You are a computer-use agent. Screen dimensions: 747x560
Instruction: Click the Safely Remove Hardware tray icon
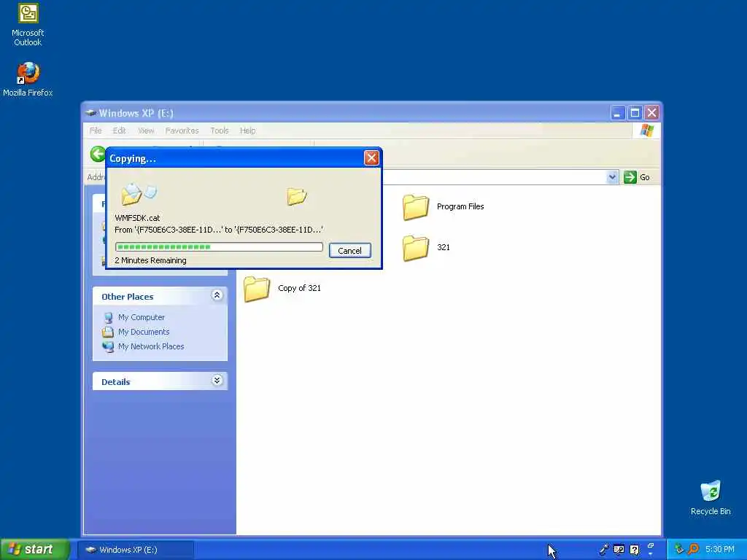tap(679, 549)
